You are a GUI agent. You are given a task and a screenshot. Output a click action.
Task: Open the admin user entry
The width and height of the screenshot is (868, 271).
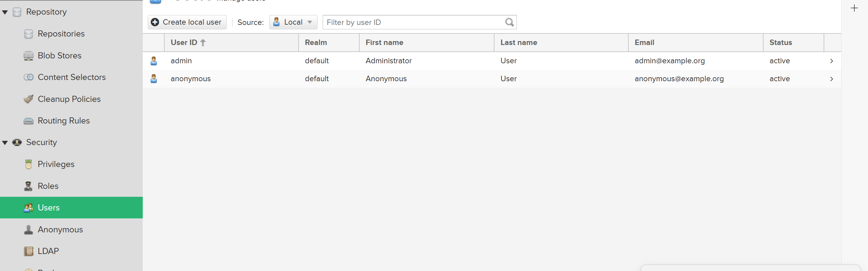tap(492, 61)
